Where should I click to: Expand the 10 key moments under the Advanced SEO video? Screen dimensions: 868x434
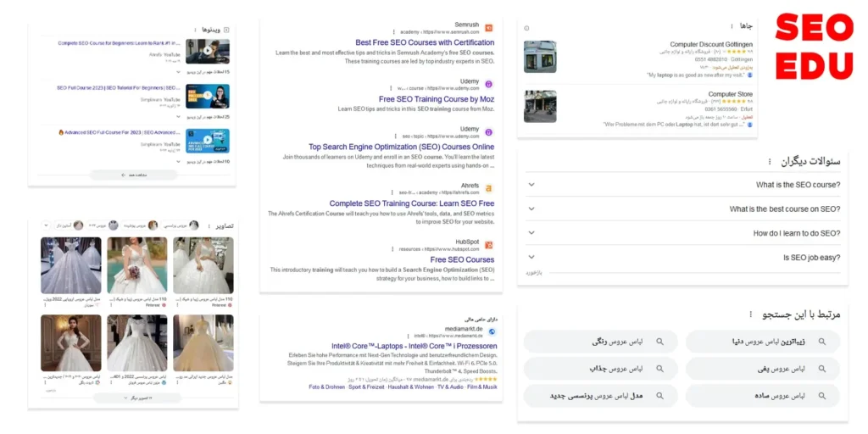178,162
